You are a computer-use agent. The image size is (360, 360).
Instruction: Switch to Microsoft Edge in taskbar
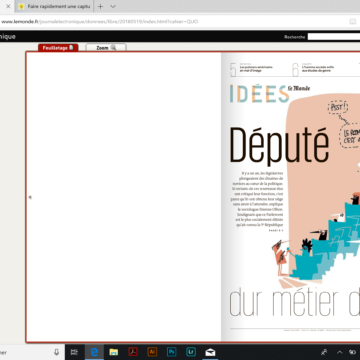coord(94,352)
